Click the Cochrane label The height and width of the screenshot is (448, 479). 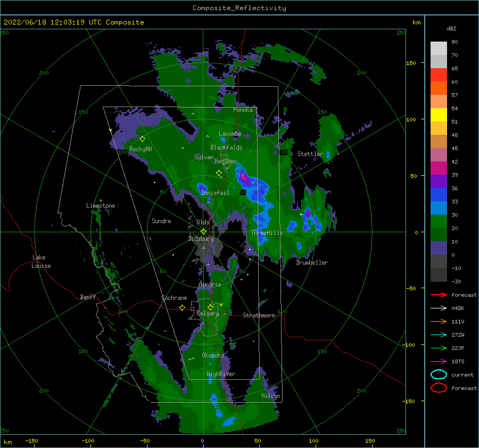tap(174, 298)
